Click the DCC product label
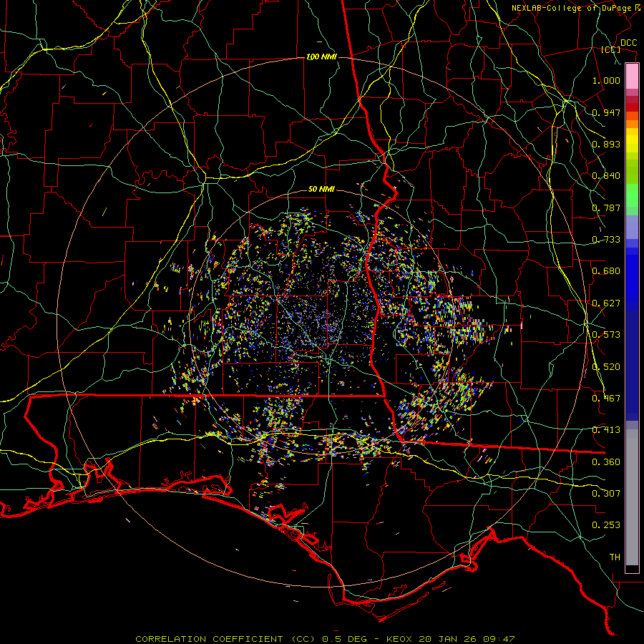 [628, 43]
